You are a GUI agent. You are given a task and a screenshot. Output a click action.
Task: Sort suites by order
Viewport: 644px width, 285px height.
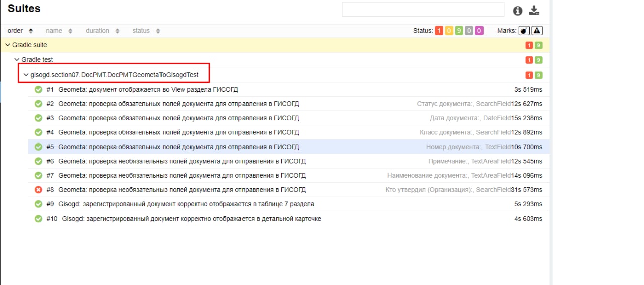[x=20, y=31]
